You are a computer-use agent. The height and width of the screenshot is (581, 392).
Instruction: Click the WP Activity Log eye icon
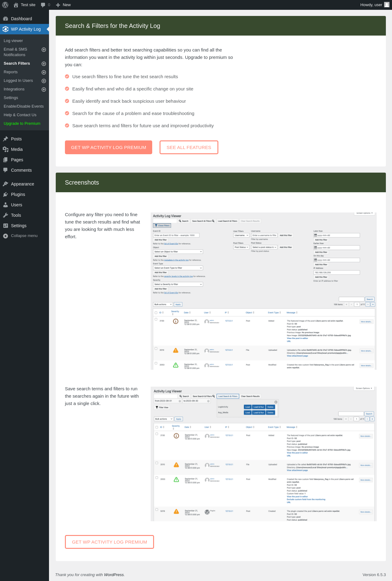click(6, 29)
